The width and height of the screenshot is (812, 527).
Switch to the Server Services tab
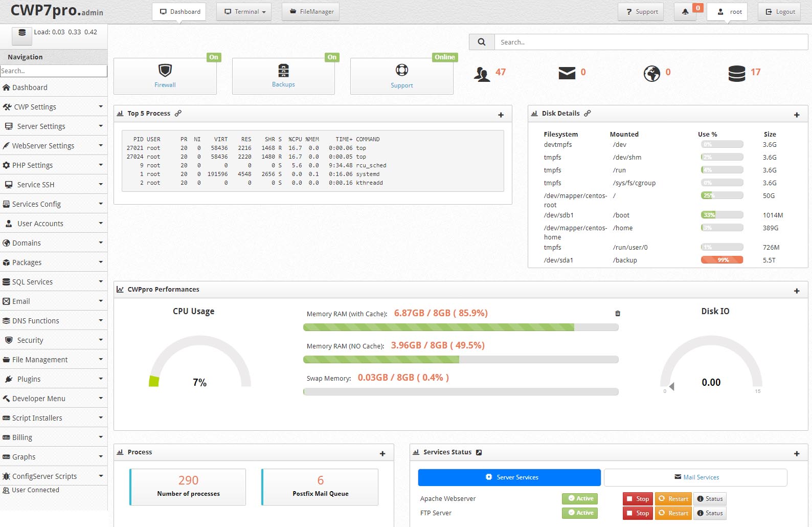tap(509, 477)
